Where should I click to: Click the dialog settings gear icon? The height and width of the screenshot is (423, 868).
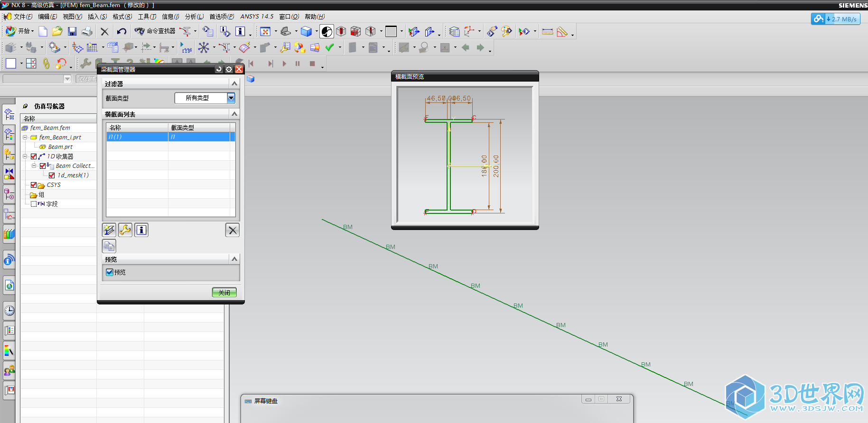click(x=229, y=69)
